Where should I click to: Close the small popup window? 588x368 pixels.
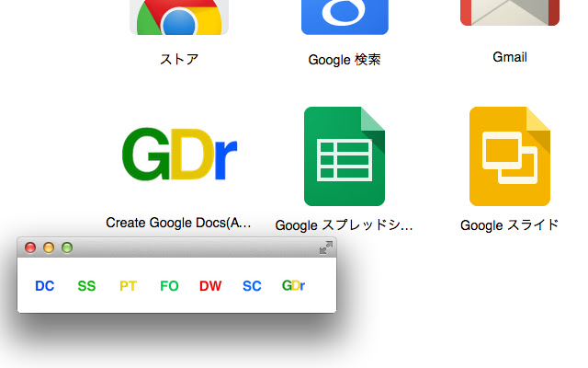coord(30,247)
